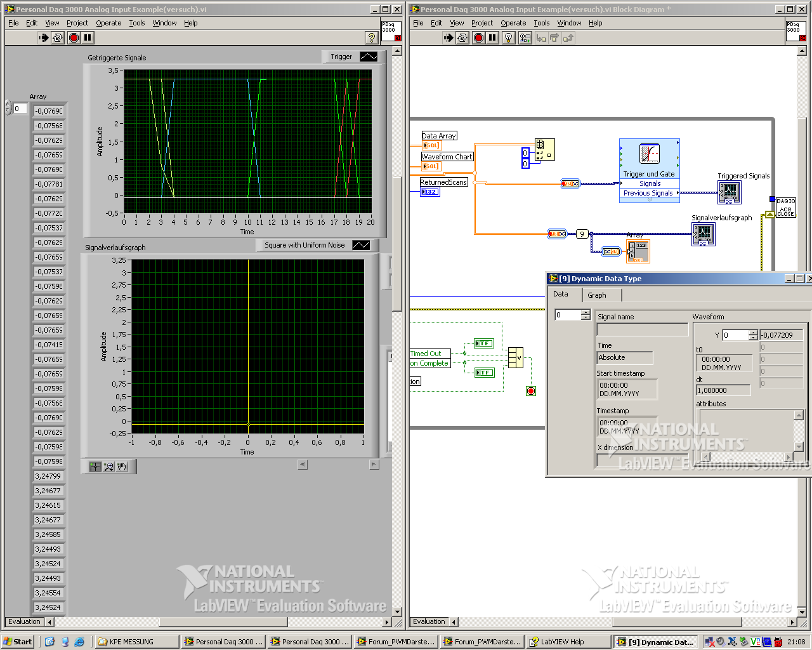Image resolution: width=812 pixels, height=650 pixels.
Task: Toggle Retain Wire Values button
Action: click(525, 37)
